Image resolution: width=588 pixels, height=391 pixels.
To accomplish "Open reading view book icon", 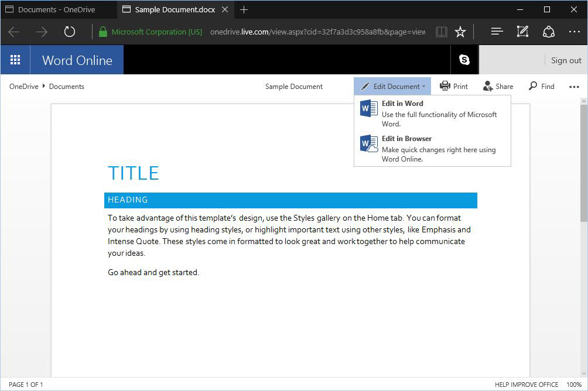I will [442, 32].
